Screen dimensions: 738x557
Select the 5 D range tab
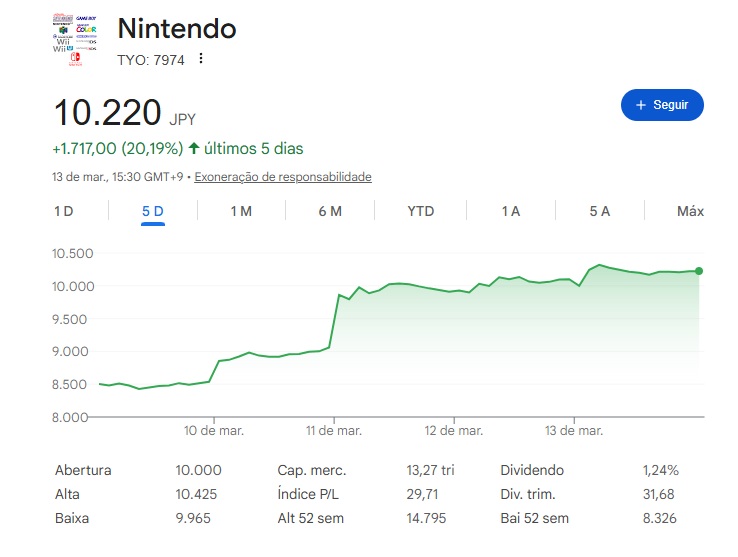[x=152, y=211]
